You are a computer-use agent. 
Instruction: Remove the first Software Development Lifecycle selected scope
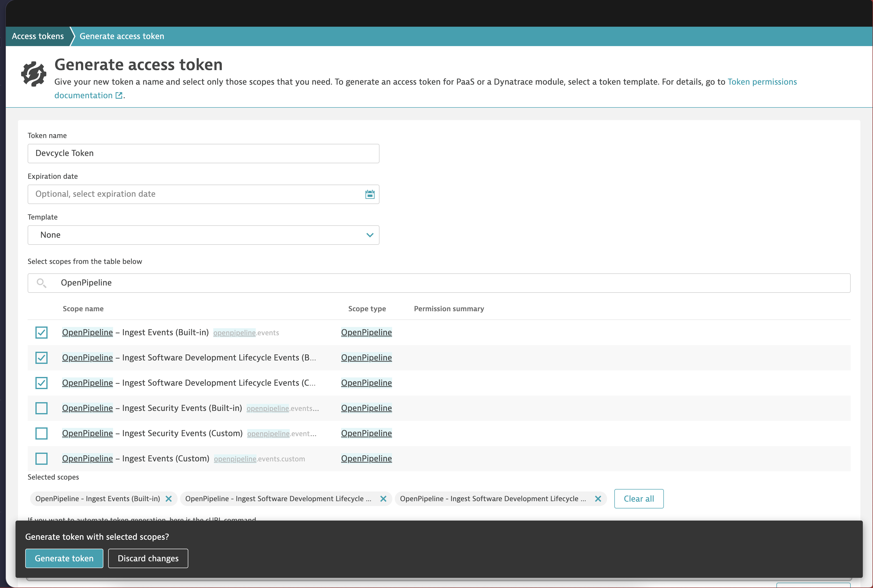[x=383, y=499]
